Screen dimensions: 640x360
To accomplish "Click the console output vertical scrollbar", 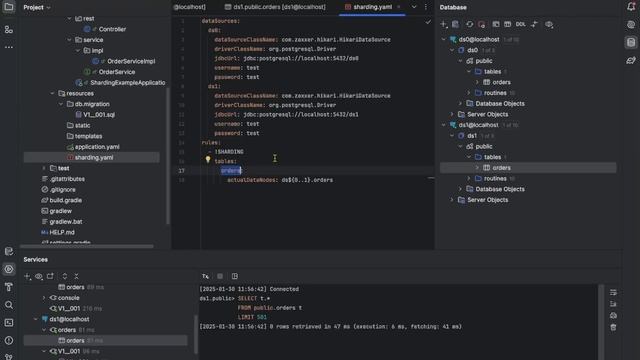I will point(601,322).
